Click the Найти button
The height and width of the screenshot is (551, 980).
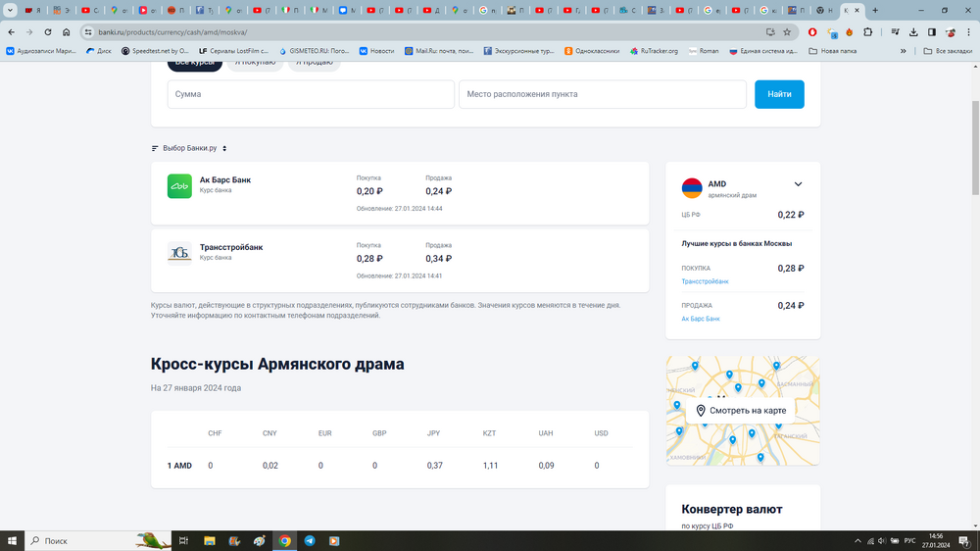779,94
